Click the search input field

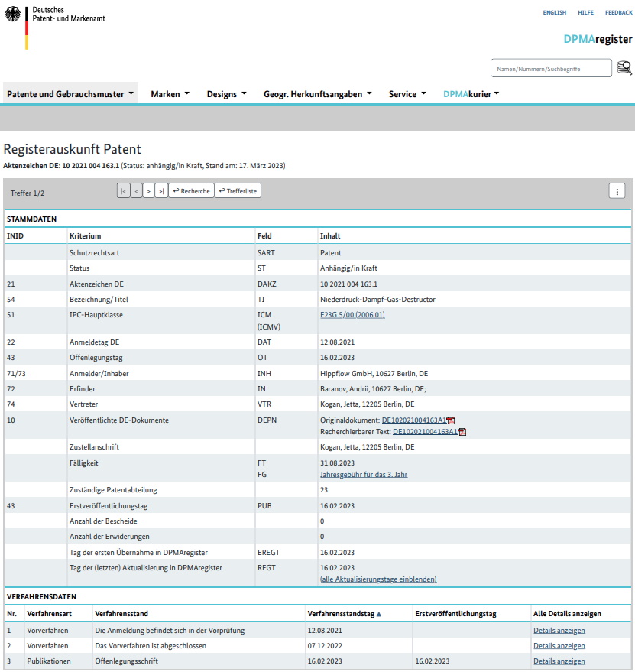[x=550, y=69]
